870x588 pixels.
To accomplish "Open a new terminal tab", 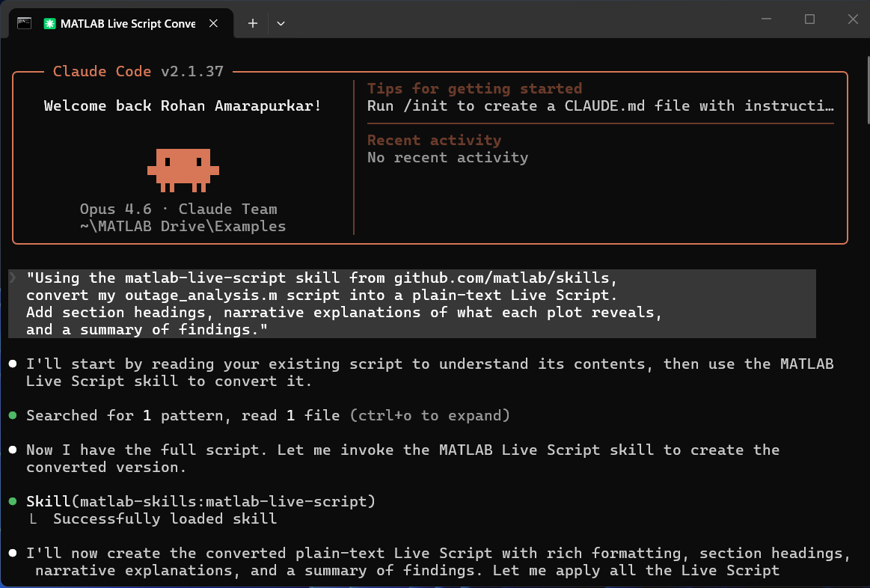I will (253, 23).
